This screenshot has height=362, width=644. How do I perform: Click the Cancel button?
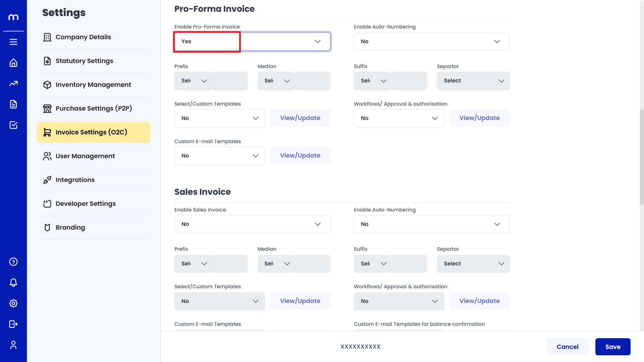tap(567, 347)
